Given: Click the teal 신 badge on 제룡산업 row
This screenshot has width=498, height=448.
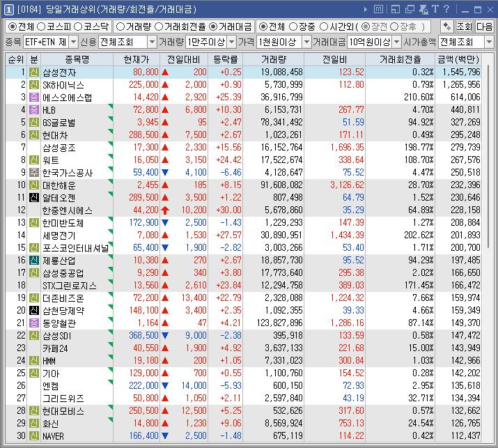Looking at the screenshot, I should (34, 260).
